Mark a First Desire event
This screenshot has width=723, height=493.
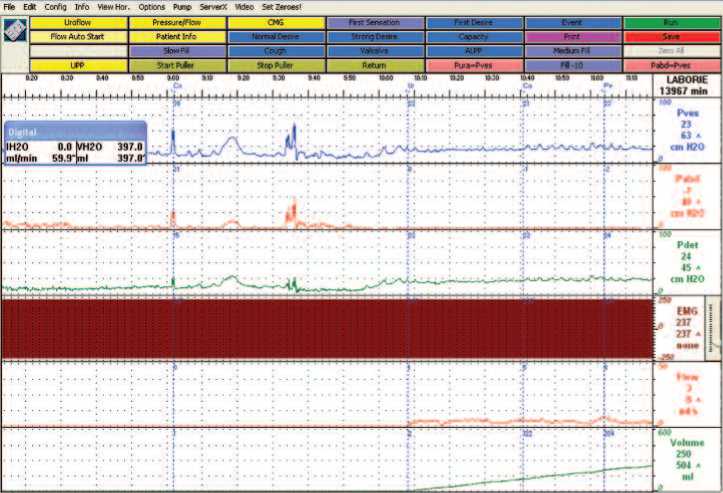point(474,23)
